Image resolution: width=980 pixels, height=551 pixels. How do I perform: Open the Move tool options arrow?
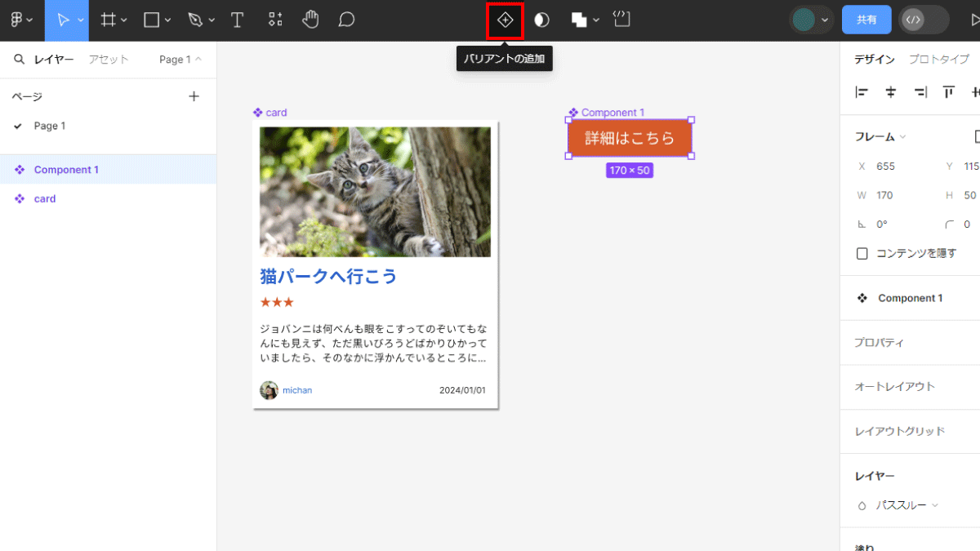81,20
